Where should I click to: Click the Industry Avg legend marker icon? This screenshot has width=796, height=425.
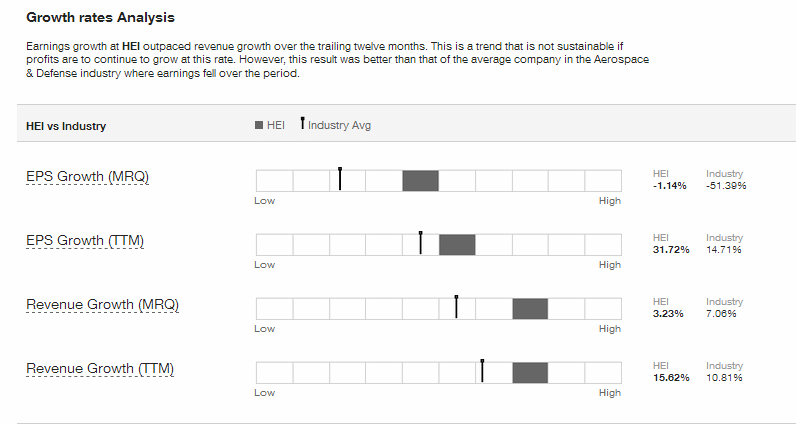[x=303, y=123]
